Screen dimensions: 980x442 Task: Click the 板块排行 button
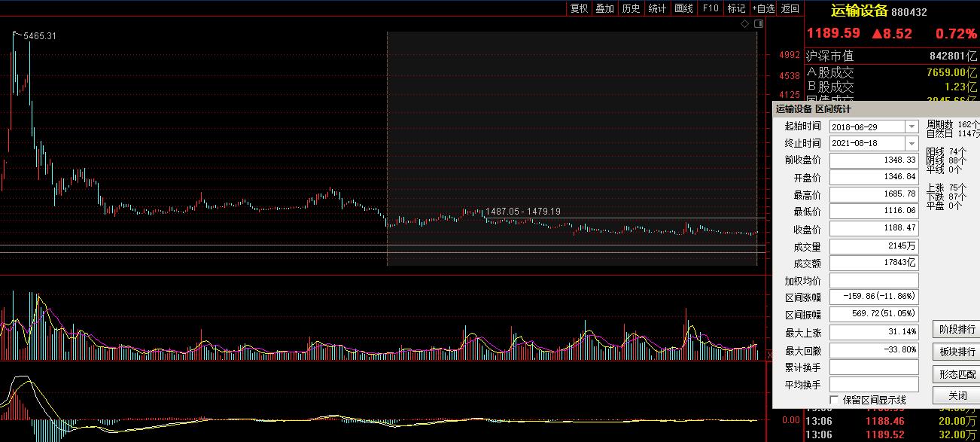pyautogui.click(x=957, y=352)
